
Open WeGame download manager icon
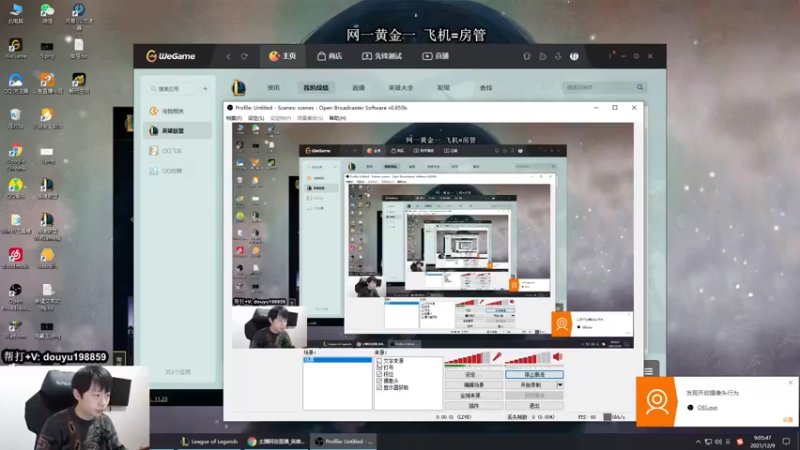[x=558, y=56]
